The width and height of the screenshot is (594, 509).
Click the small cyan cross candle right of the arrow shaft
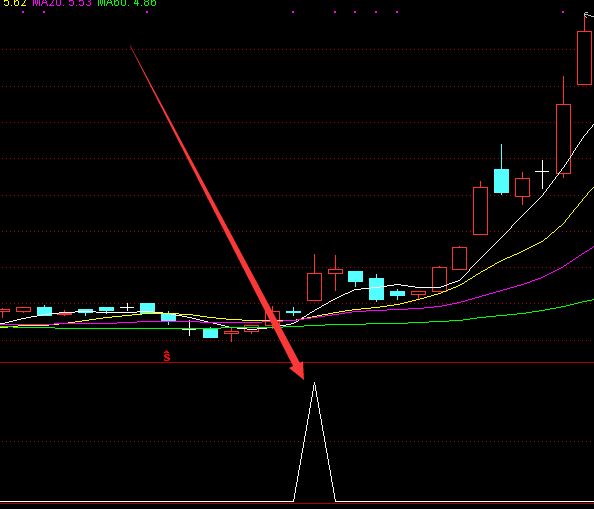click(294, 312)
